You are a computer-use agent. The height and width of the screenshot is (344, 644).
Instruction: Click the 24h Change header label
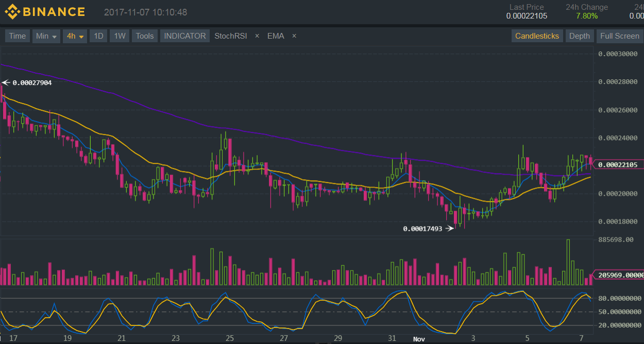[587, 7]
